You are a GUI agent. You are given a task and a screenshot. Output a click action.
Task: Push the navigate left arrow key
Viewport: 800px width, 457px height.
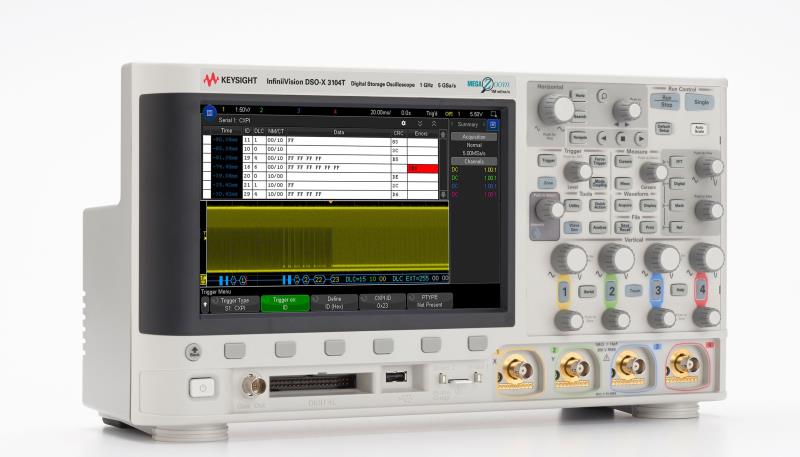pyautogui.click(x=603, y=138)
